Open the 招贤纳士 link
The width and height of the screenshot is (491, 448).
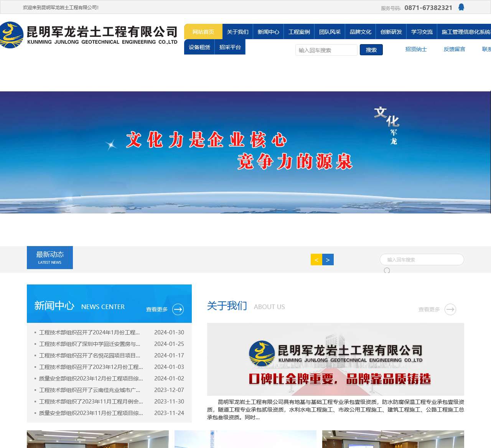(x=416, y=49)
